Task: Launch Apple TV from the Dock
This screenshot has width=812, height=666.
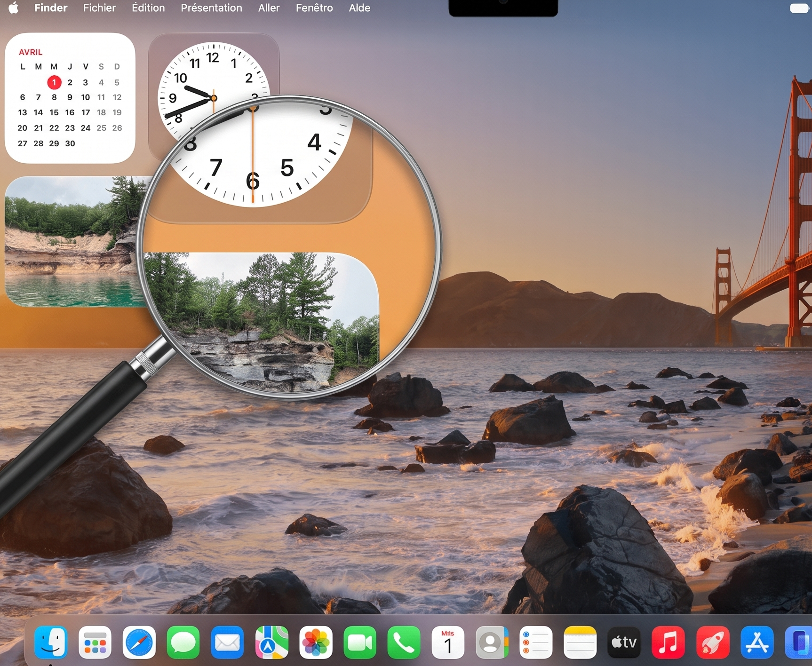Action: 624,642
